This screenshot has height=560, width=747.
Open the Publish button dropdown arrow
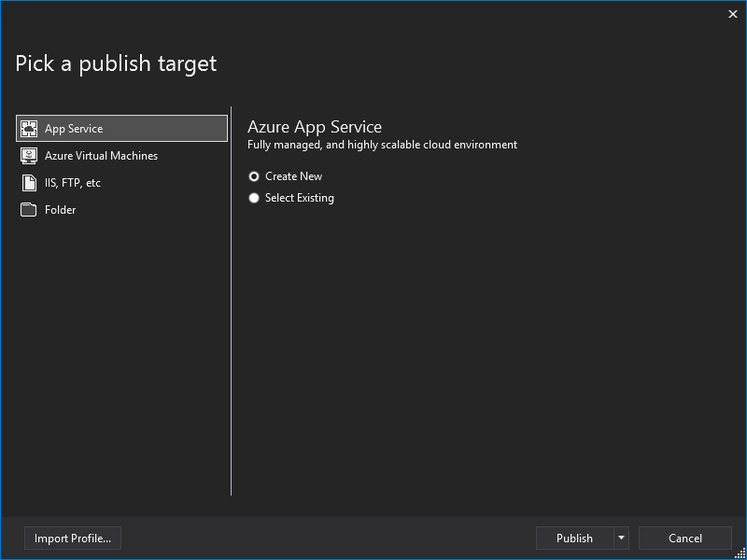(x=621, y=539)
